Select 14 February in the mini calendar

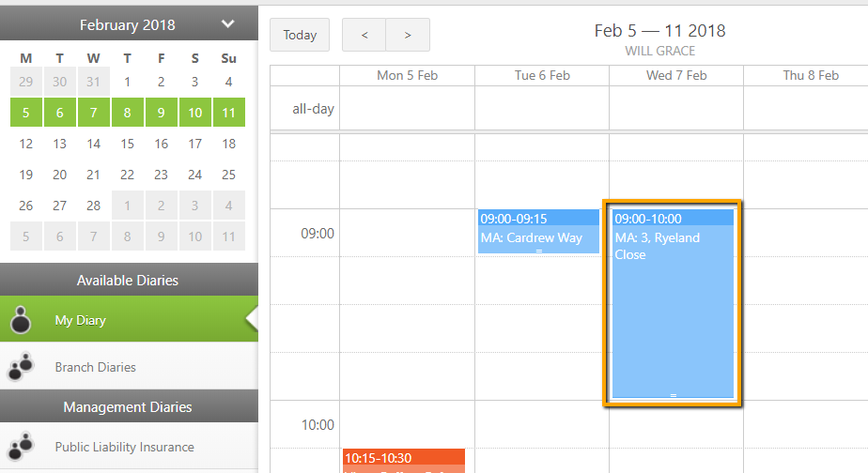point(94,144)
